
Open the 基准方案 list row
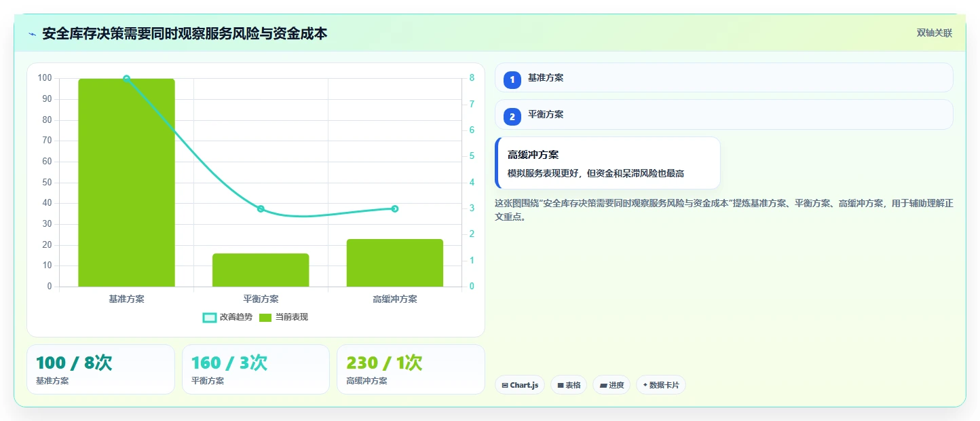click(x=724, y=77)
